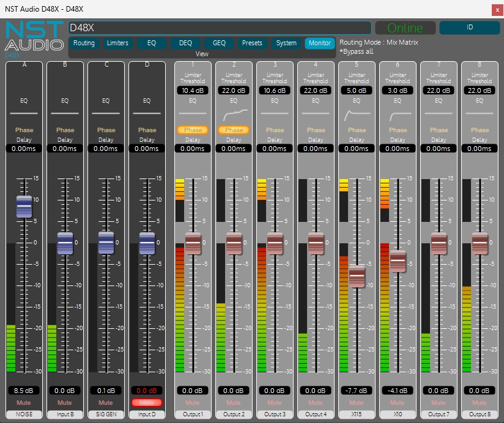Image resolution: width=504 pixels, height=423 pixels.
Task: Click the red 0.0 dB gain of Input D
Action: point(147,391)
